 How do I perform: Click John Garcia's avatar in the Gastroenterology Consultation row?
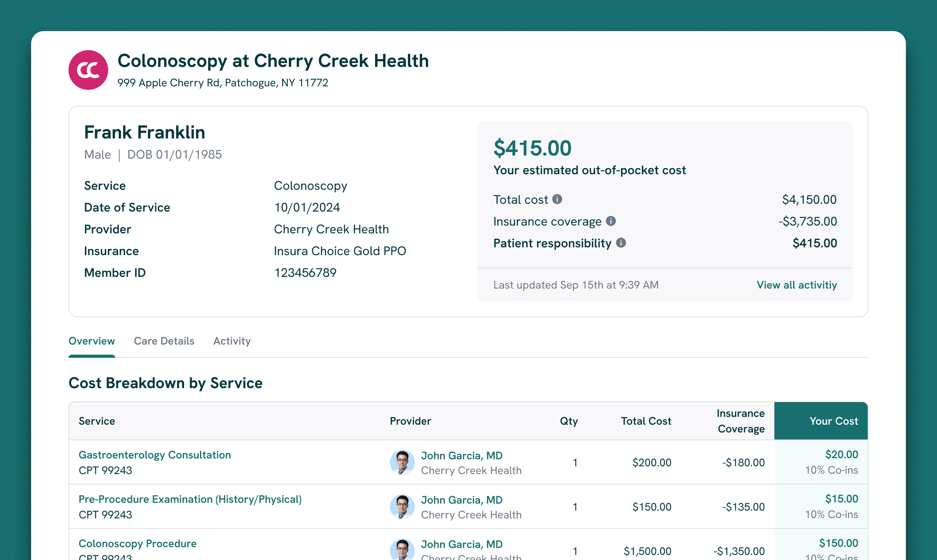click(402, 462)
